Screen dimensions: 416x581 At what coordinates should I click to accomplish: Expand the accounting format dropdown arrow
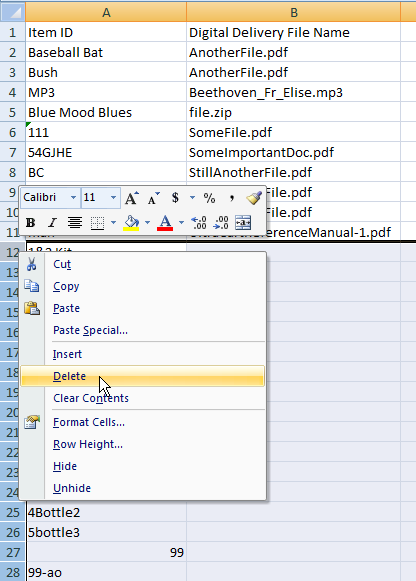pyautogui.click(x=192, y=198)
